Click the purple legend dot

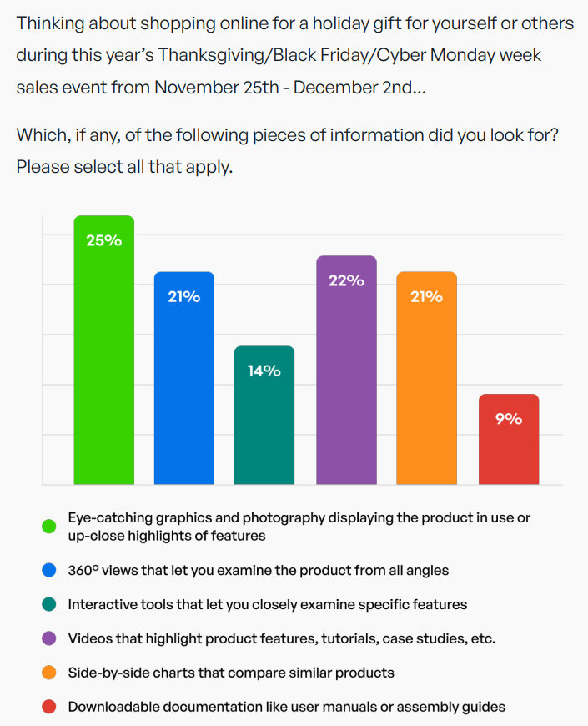pyautogui.click(x=49, y=638)
